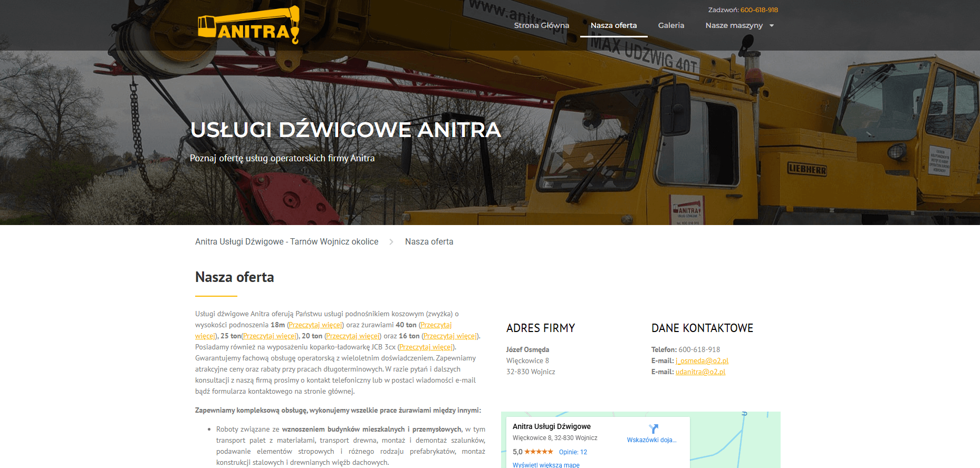
Task: Open Przeczytaj więcej link for JCB 3cx
Action: coord(426,347)
